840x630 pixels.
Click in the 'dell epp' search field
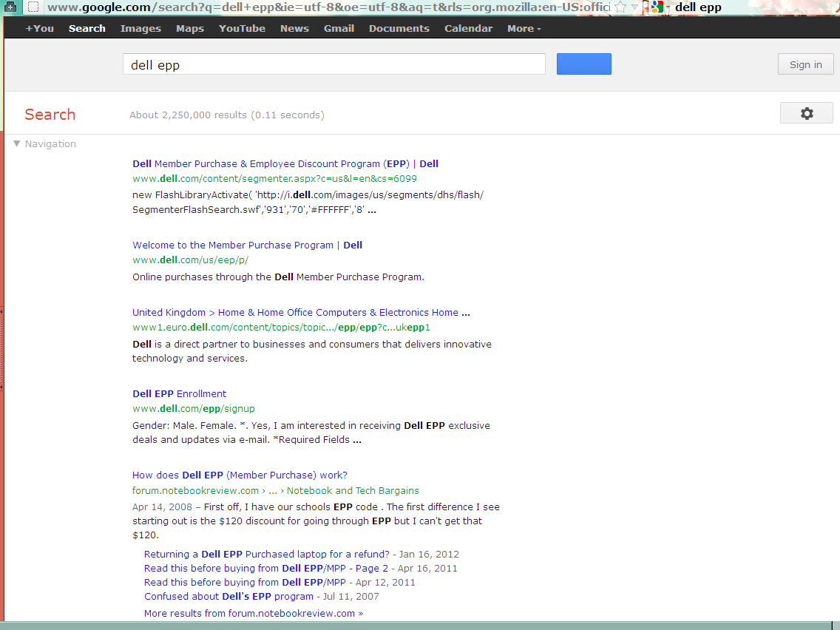333,64
